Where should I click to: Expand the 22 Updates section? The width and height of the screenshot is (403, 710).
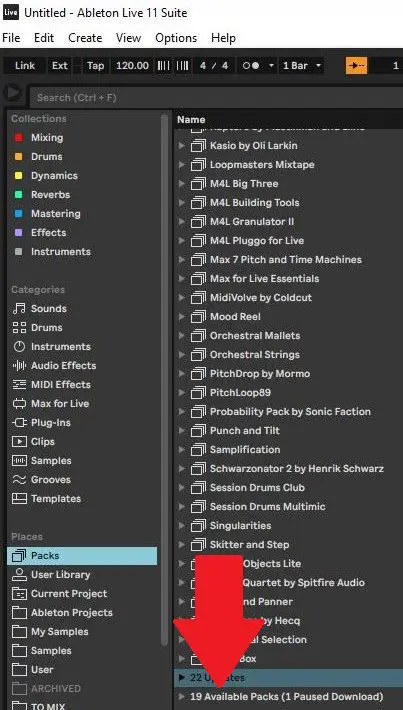[182, 678]
